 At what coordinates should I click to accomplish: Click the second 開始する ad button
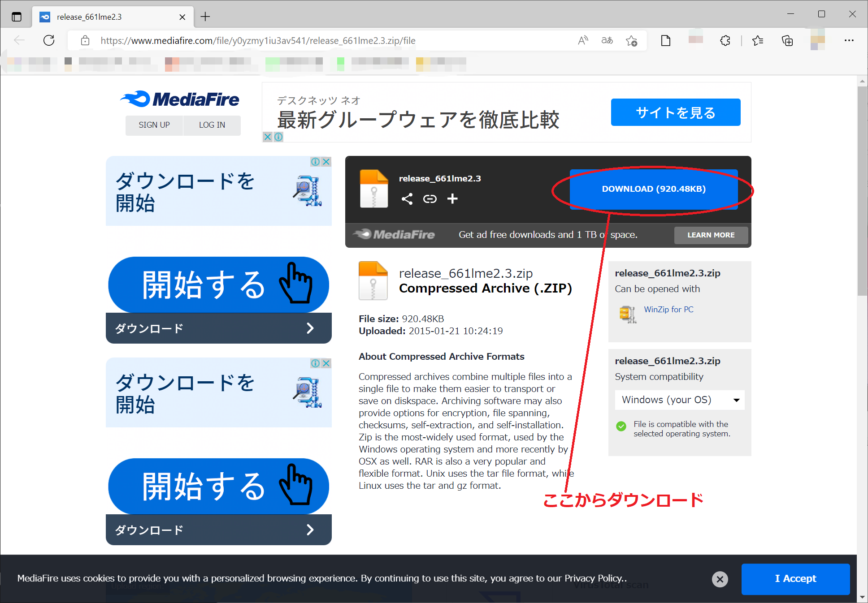click(219, 487)
